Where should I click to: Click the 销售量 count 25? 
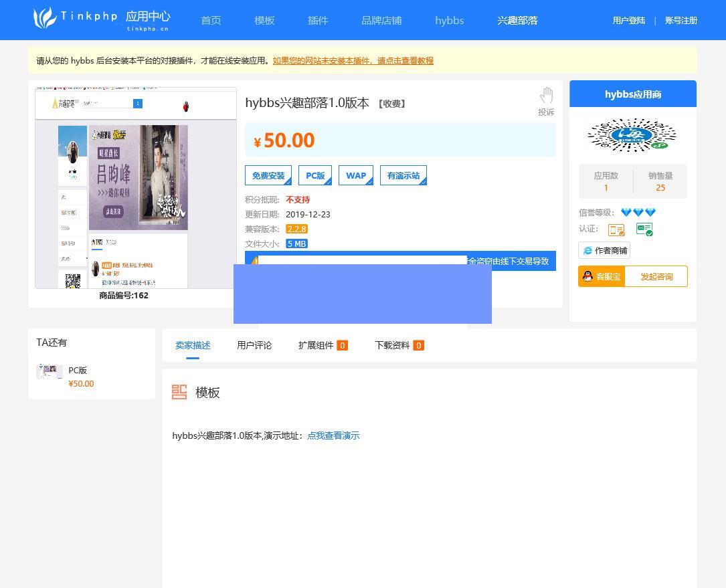pos(660,188)
